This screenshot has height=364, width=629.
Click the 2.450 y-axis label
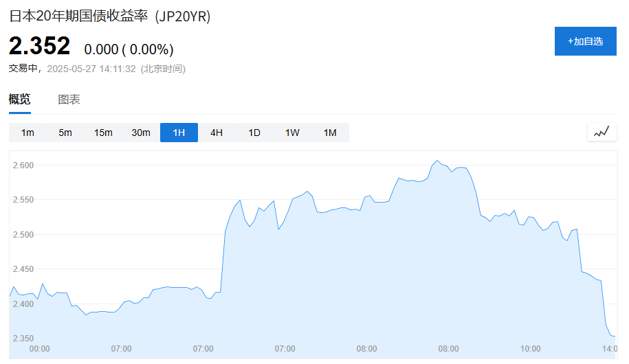(x=23, y=269)
